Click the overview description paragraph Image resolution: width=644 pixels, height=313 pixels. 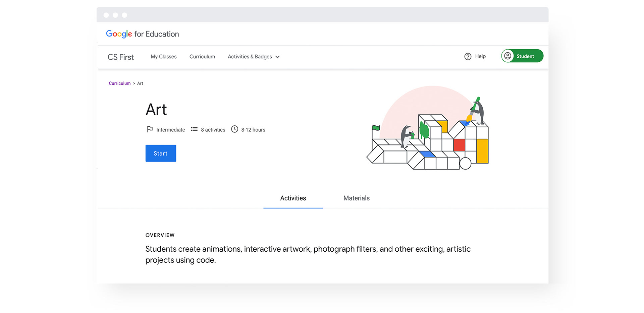[308, 254]
